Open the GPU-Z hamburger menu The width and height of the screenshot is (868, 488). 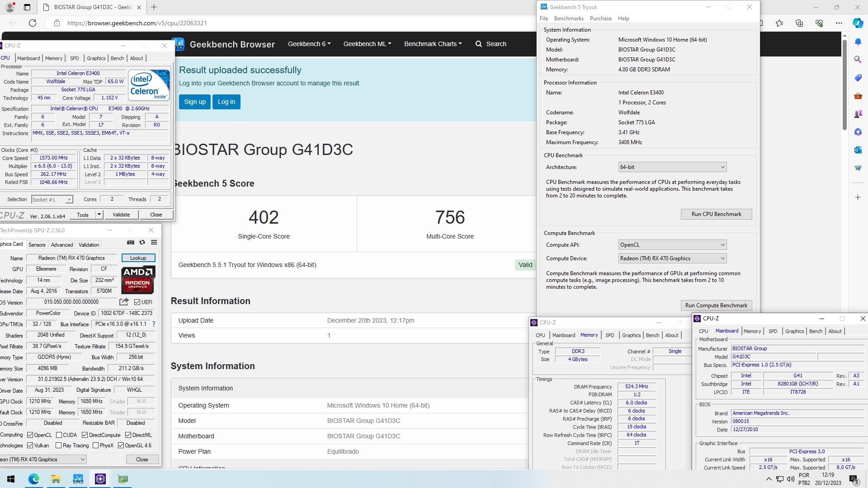coord(154,242)
